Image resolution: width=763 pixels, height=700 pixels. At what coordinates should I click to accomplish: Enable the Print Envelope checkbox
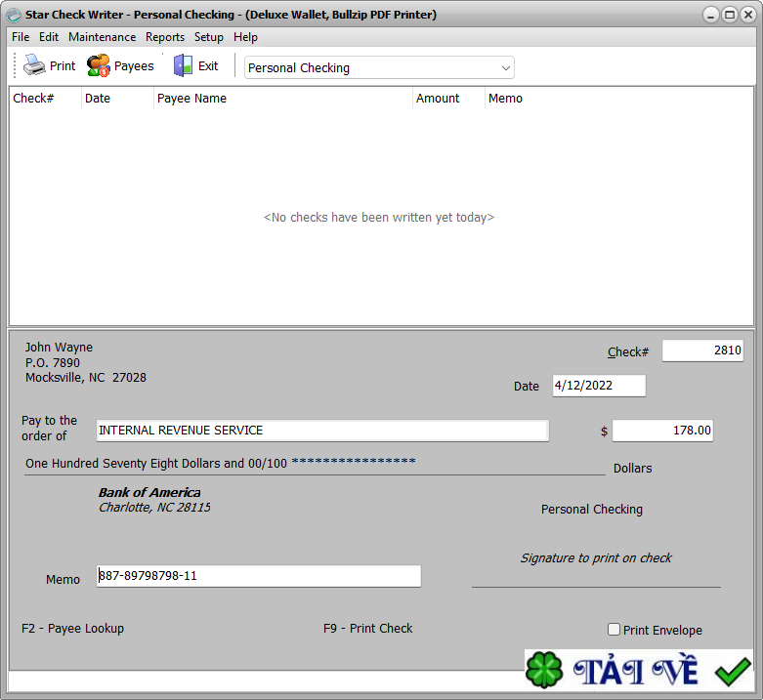point(615,630)
